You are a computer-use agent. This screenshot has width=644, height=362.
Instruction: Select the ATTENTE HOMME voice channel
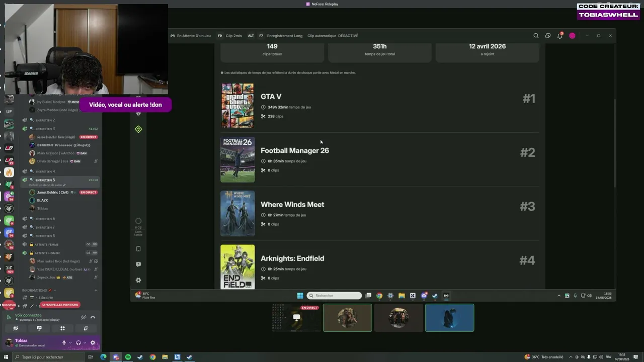[x=60, y=253]
